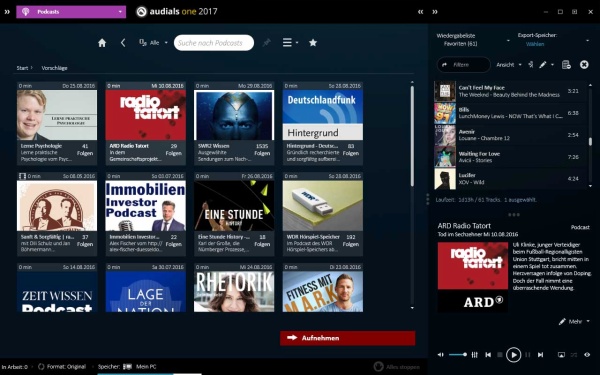600x375 pixels.
Task: Open the equalizer icon in player controls
Action: (474, 355)
